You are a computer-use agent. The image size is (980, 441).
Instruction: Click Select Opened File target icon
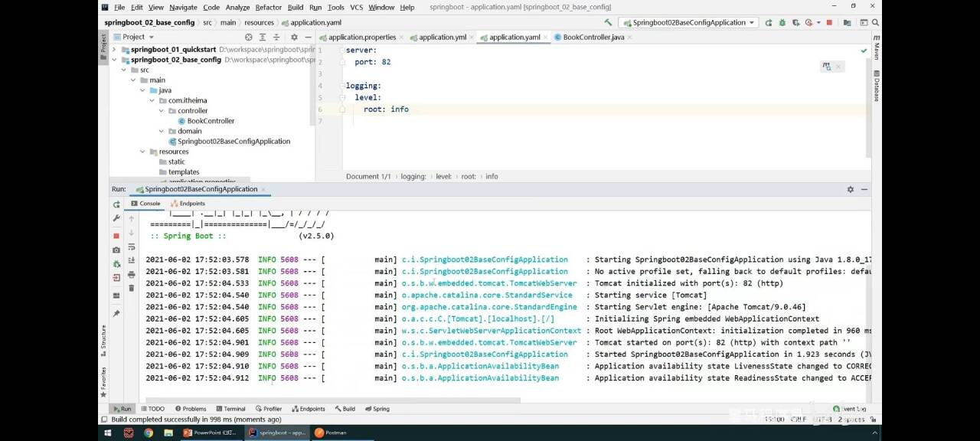coord(248,37)
